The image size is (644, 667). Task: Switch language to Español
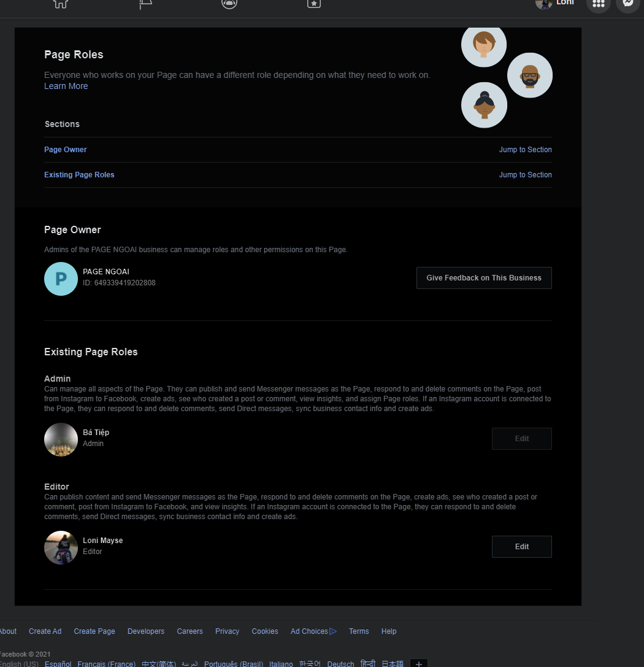click(x=58, y=663)
